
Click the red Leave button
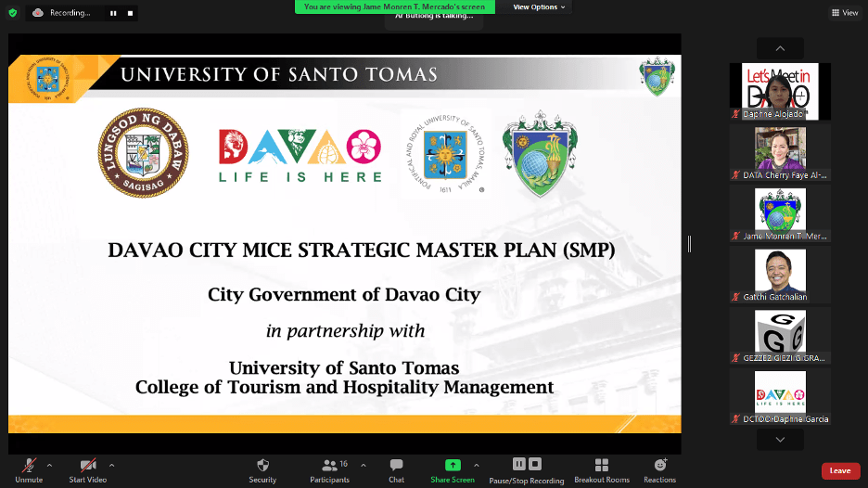click(840, 470)
